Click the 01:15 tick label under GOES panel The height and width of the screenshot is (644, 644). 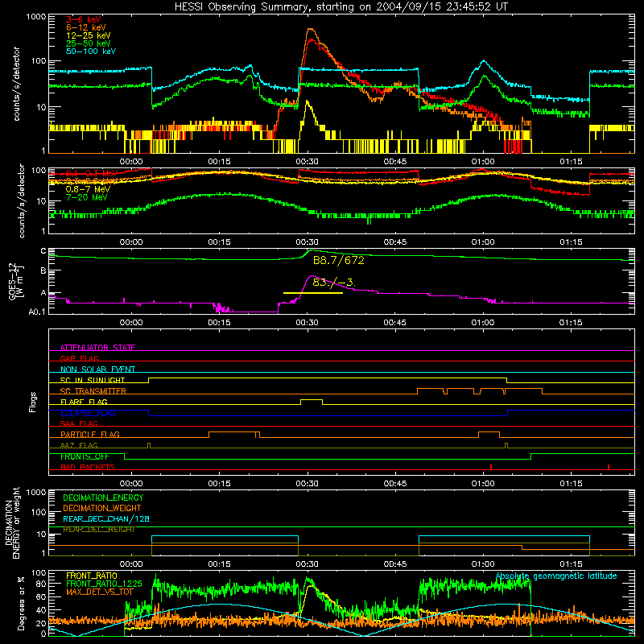pyautogui.click(x=571, y=323)
